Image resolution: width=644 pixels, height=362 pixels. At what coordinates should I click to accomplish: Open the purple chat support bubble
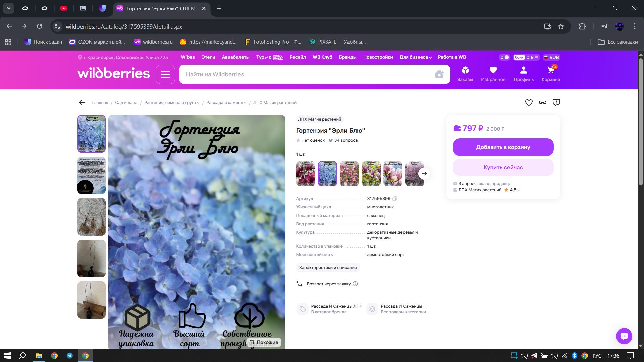624,336
